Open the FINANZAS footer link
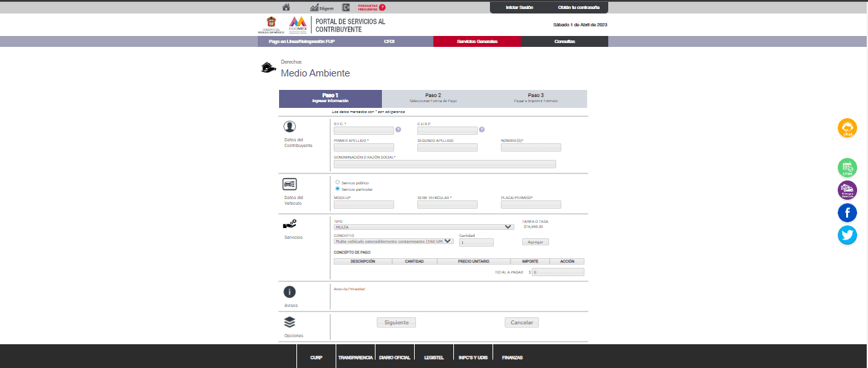The width and height of the screenshot is (868, 368). 512,357
